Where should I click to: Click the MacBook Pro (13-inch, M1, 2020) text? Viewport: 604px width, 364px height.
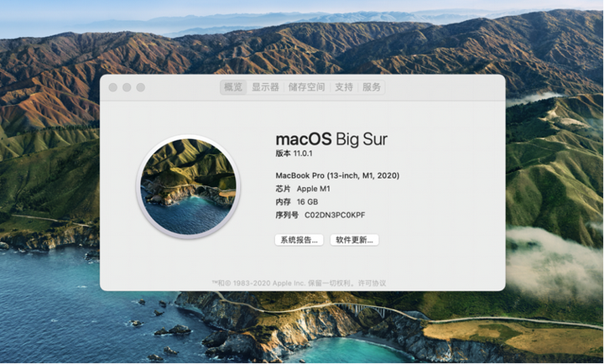point(337,175)
